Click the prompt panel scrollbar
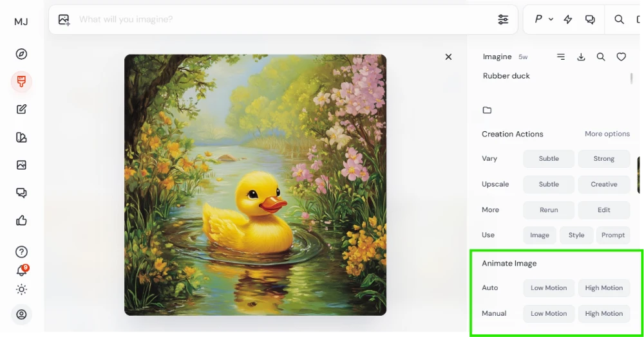This screenshot has width=644, height=337. (631, 78)
